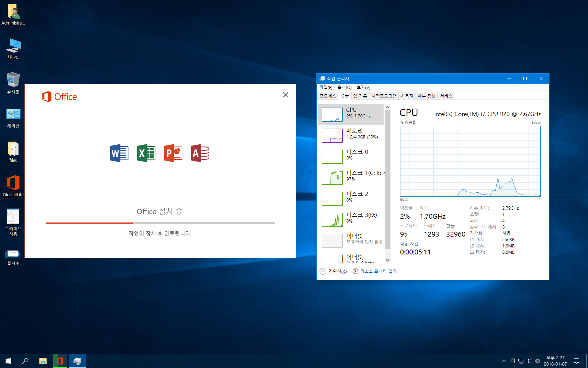Select the 메모리 performance item
Image resolution: width=588 pixels, height=368 pixels.
point(351,136)
